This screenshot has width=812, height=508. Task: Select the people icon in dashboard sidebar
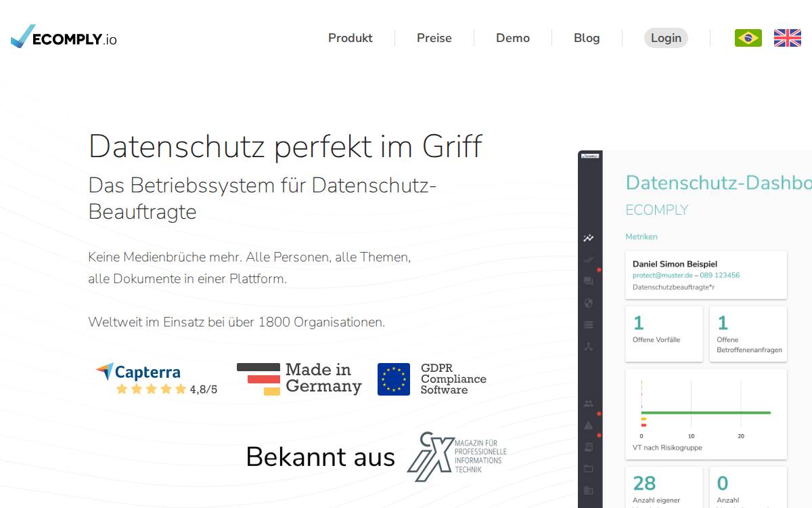(589, 404)
